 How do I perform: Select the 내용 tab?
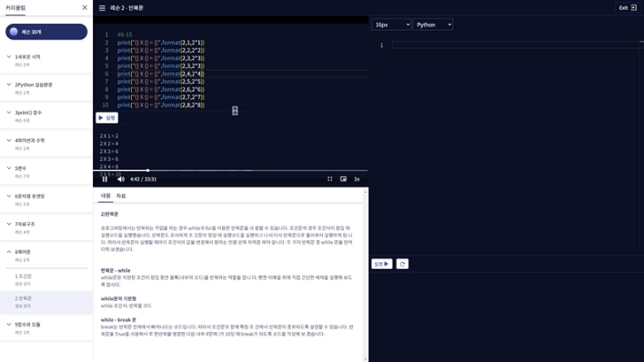click(x=106, y=196)
